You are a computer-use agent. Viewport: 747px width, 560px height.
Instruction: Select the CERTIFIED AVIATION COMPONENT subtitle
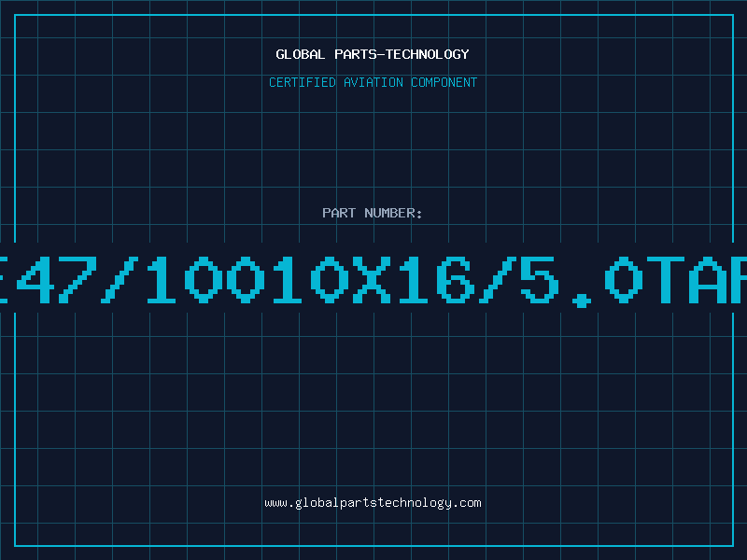373,82
